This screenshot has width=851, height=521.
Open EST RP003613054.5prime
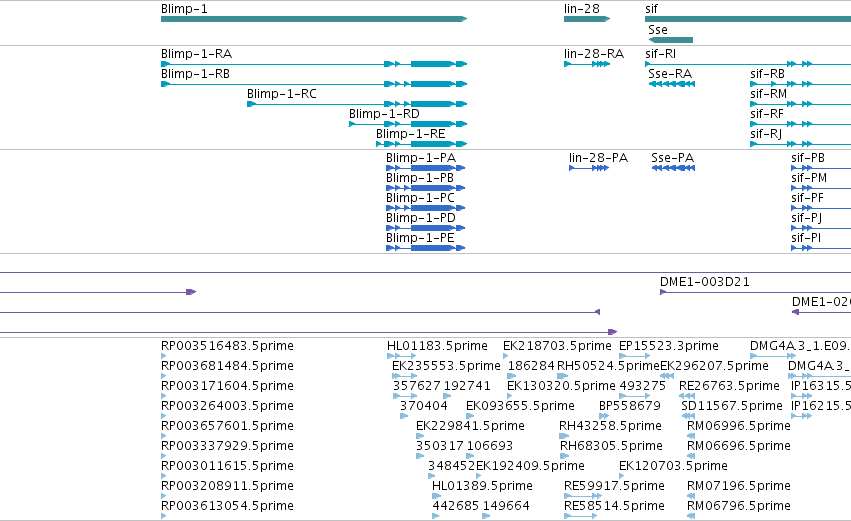227,506
